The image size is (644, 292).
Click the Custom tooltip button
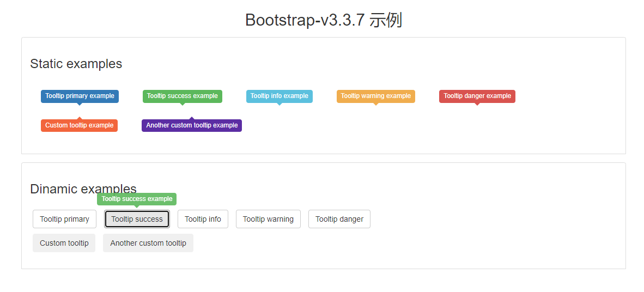(x=64, y=243)
